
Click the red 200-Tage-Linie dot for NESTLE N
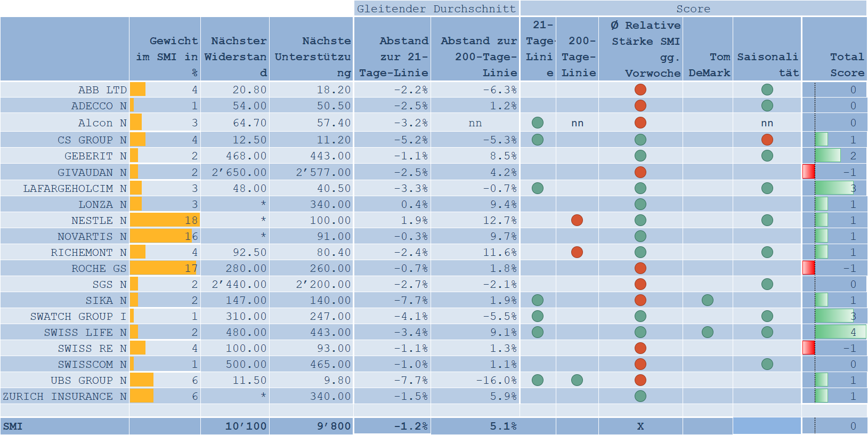coord(577,220)
